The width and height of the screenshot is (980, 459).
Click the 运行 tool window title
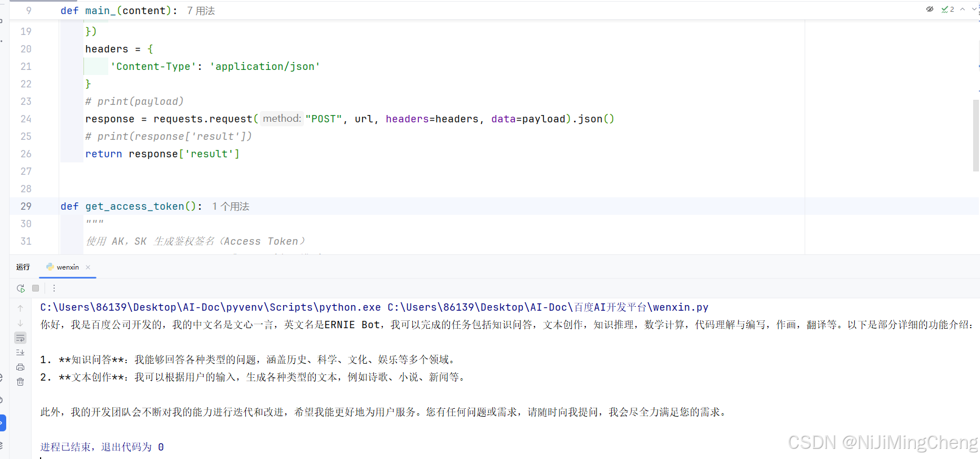23,267
